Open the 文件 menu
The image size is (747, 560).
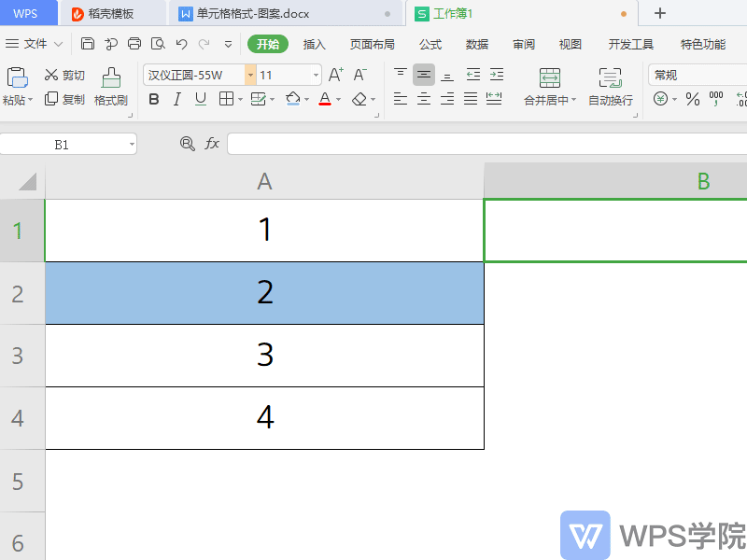point(34,44)
